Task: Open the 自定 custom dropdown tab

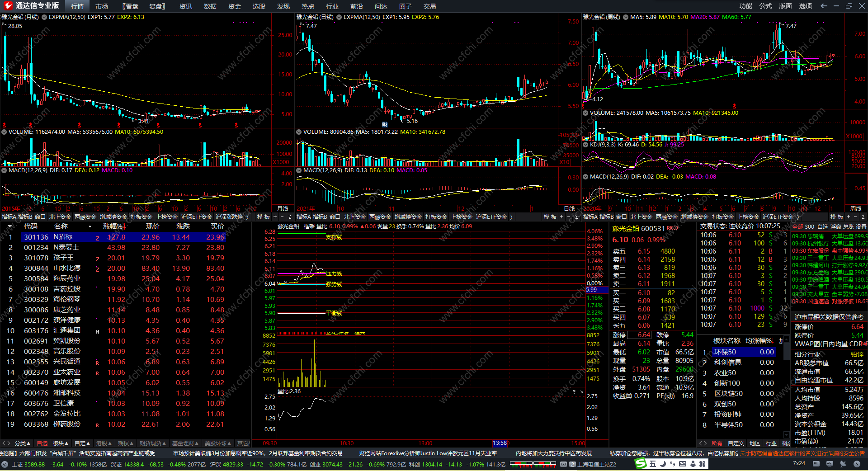Action: pos(82,443)
